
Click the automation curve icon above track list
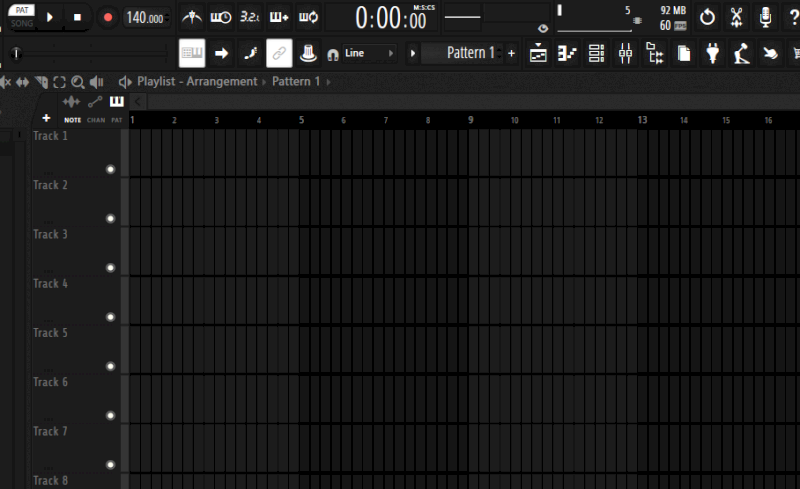pyautogui.click(x=95, y=102)
